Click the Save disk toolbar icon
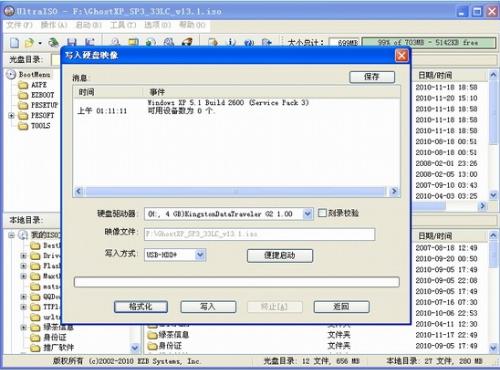The width and height of the screenshot is (500, 370). (x=72, y=43)
